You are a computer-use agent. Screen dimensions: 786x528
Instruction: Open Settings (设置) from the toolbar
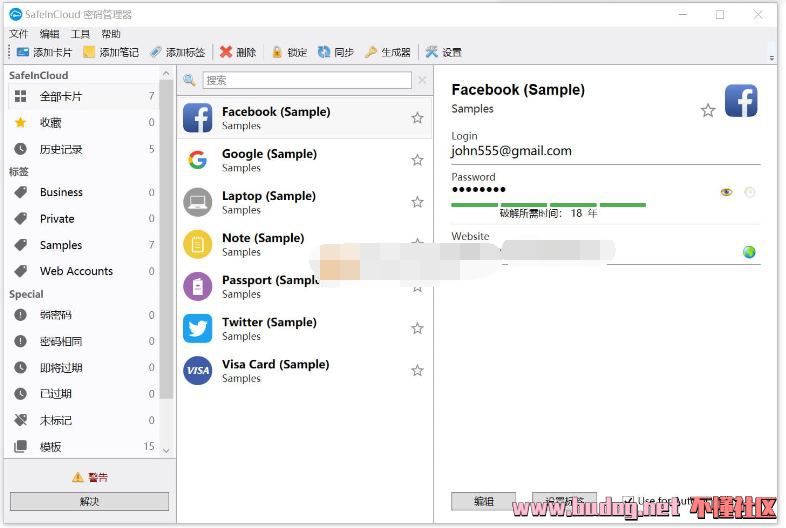tap(444, 52)
